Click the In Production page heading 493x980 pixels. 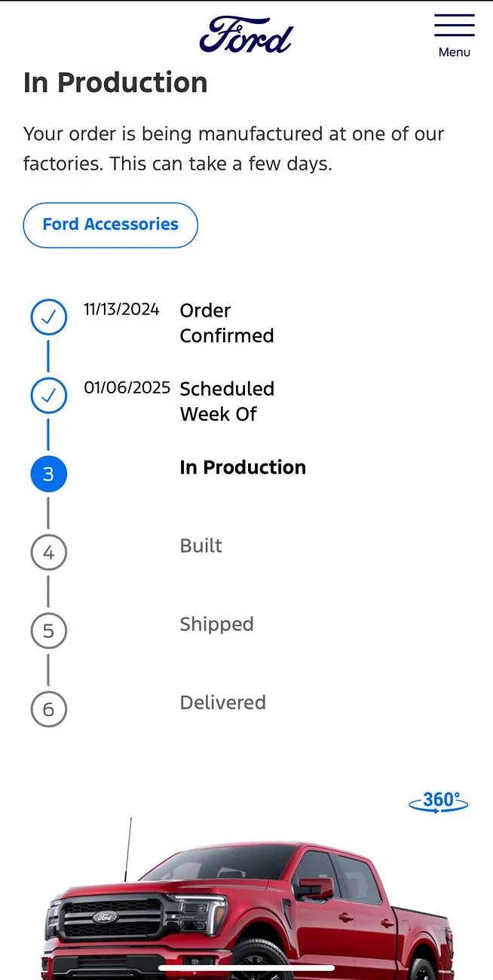tap(115, 83)
